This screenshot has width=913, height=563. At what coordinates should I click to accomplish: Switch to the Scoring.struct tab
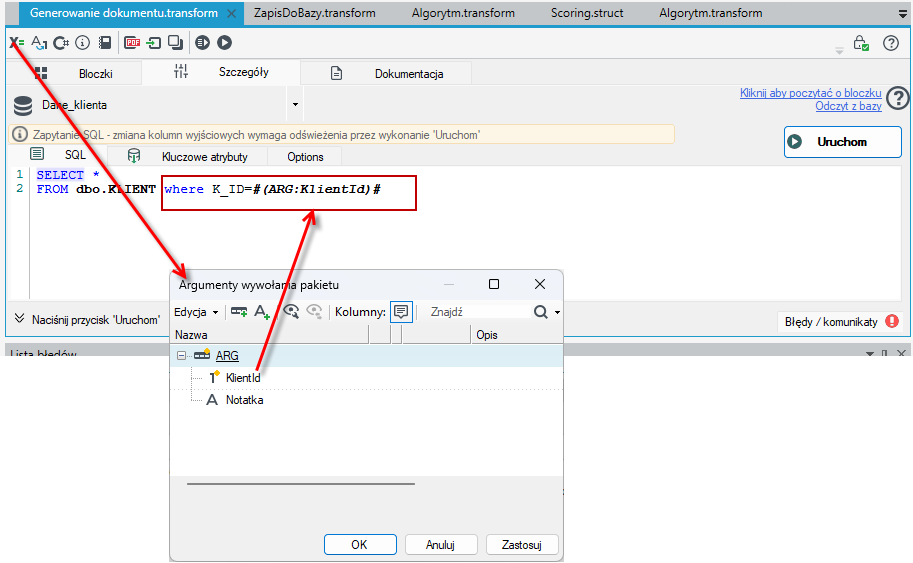pyautogui.click(x=587, y=13)
